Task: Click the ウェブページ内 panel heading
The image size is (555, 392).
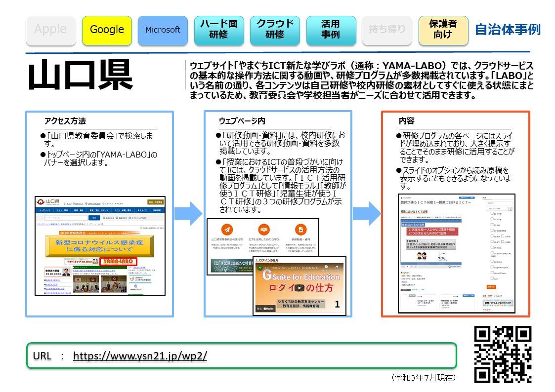Action: tap(242, 121)
